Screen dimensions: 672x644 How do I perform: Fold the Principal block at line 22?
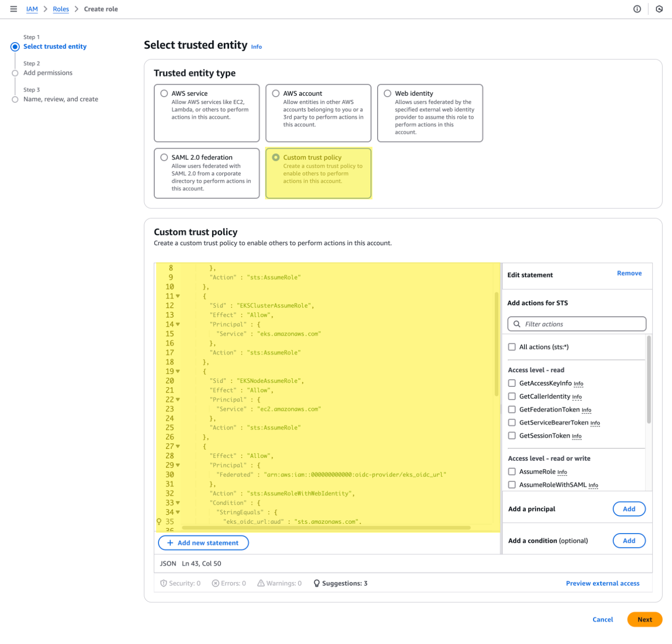[178, 400]
